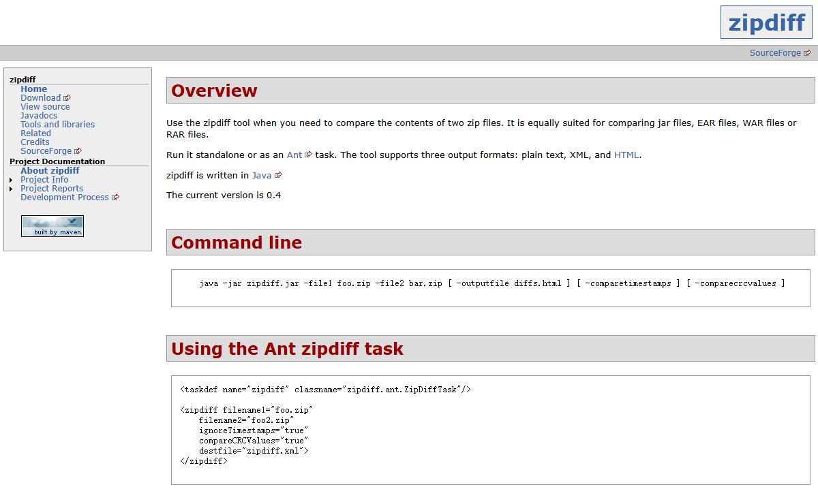Click the zipdiff filename1="foo.zip" code line
This screenshot has width=818, height=504.
point(246,410)
